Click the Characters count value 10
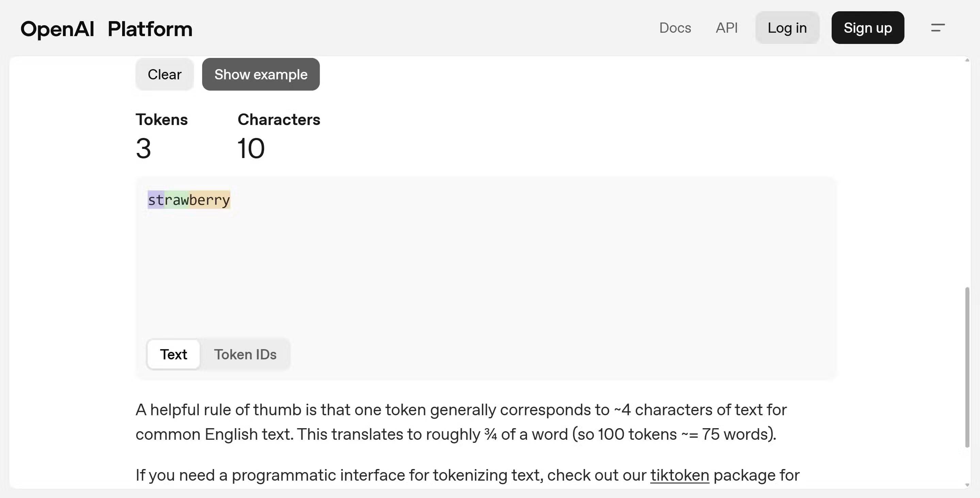 click(251, 148)
